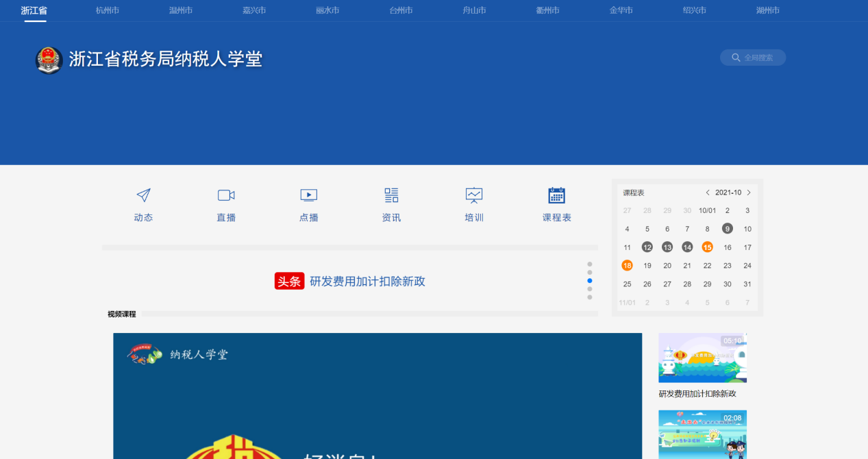Switch to the 杭州市 tab
The width and height of the screenshot is (868, 459).
[108, 10]
